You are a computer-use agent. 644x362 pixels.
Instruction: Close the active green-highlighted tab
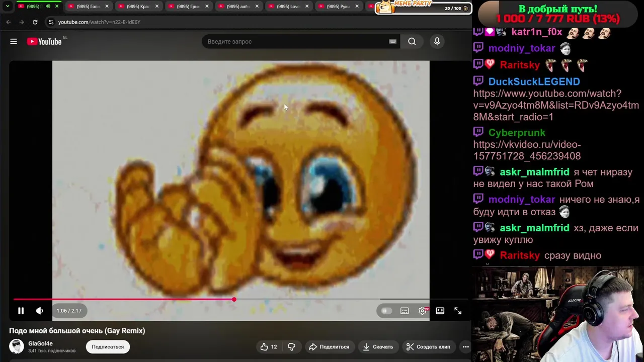(x=57, y=7)
